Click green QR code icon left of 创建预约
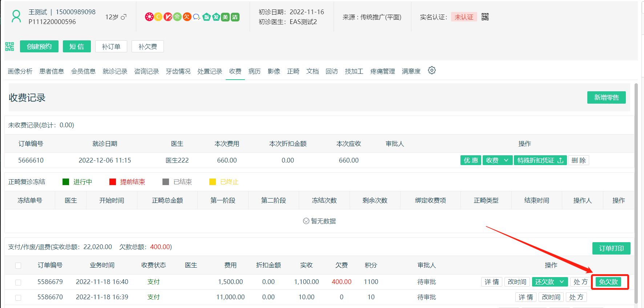Screen dimensions: 644x308 coord(9,47)
